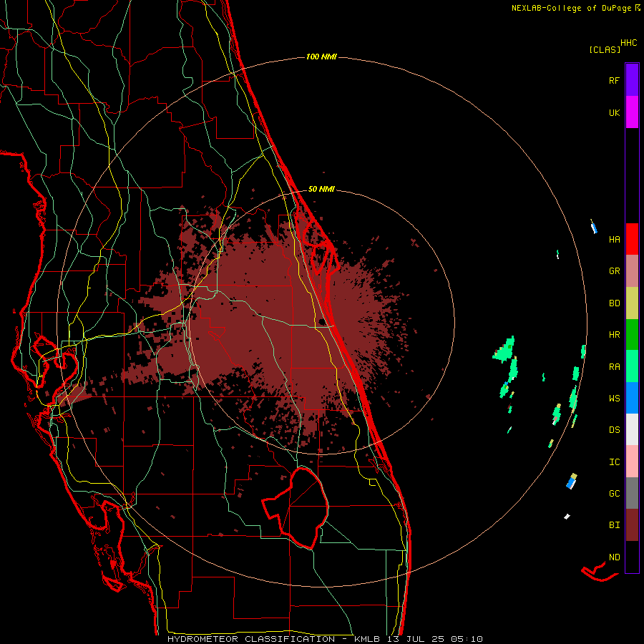Click the ND legend label
The height and width of the screenshot is (644, 644).
point(614,557)
